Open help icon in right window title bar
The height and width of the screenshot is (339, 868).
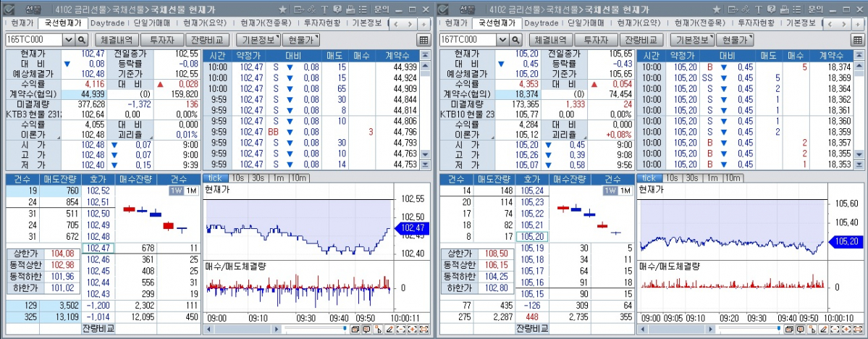[771, 9]
